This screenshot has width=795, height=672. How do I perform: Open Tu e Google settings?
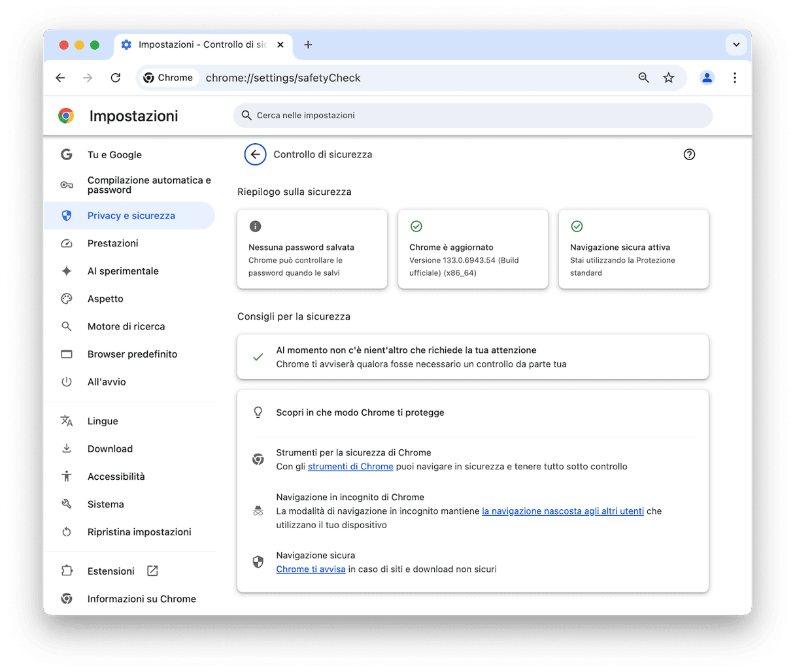[129, 155]
